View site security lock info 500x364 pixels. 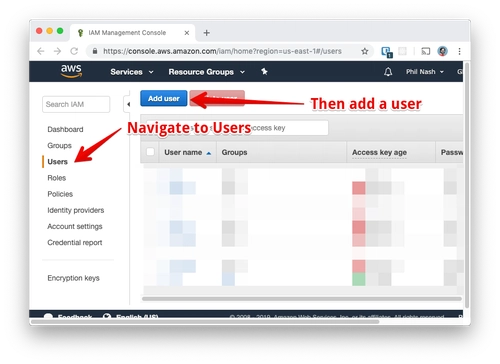click(x=95, y=51)
